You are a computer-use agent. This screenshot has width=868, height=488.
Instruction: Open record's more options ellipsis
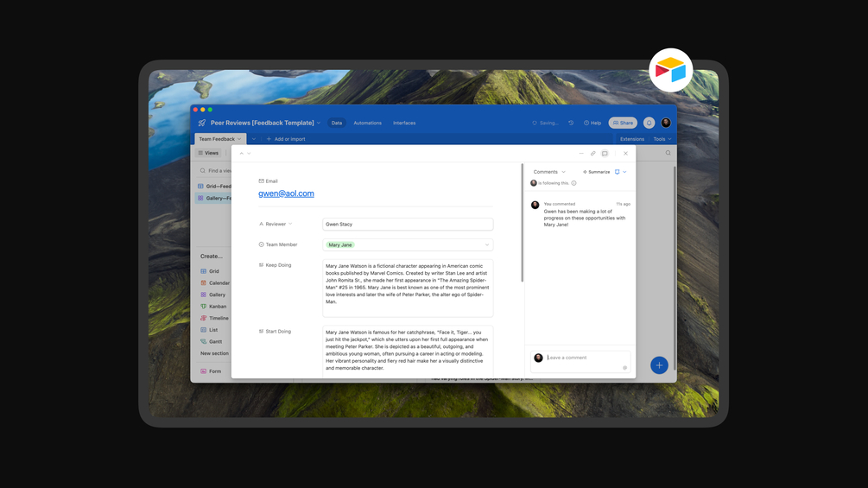coord(581,153)
